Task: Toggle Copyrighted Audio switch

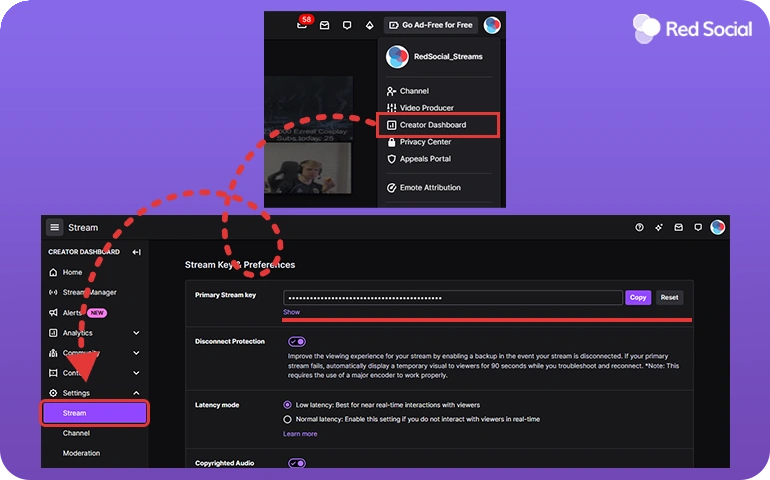Action: point(297,463)
